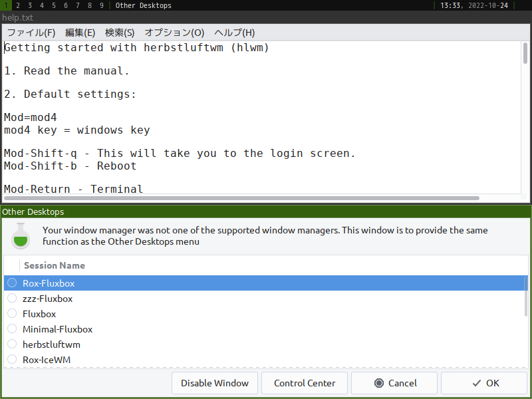Click the line 'Mod=mod4'
Screen dimensions: 532x399
[31, 118]
